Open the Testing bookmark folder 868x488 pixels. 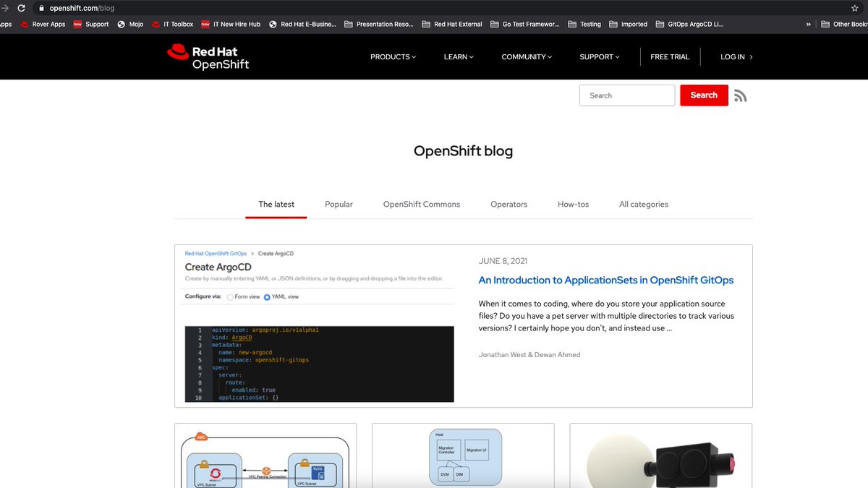pos(584,24)
